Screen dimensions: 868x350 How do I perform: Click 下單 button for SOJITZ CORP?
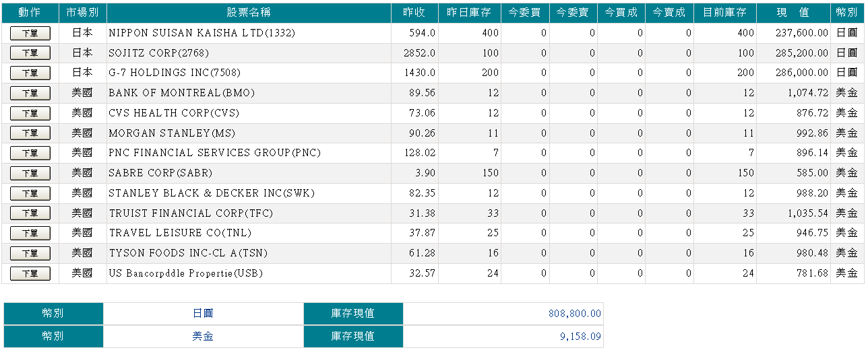30,53
